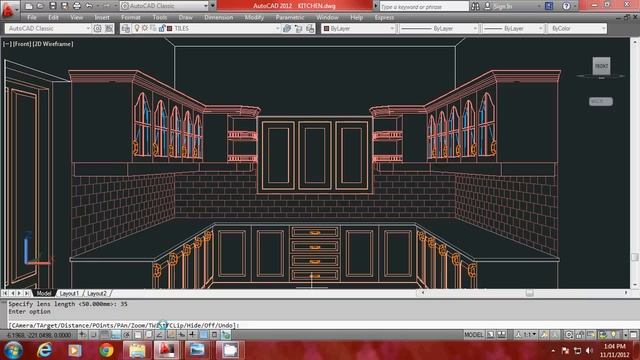Click the vertical scrollbar thumb at right of drawing
Screen dimensions: 640x360
(x=635, y=257)
